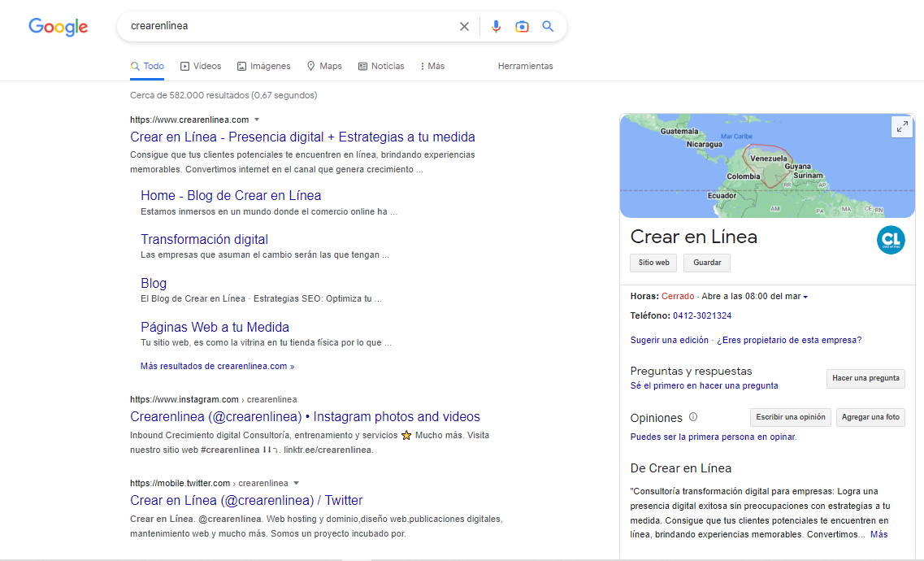Clear the search box with X icon
This screenshot has width=924, height=561.
click(x=464, y=27)
